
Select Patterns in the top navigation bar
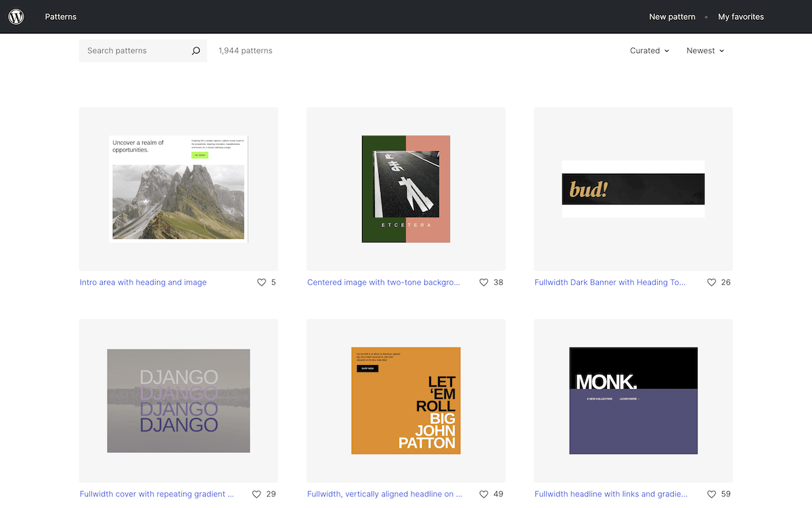[x=60, y=16]
